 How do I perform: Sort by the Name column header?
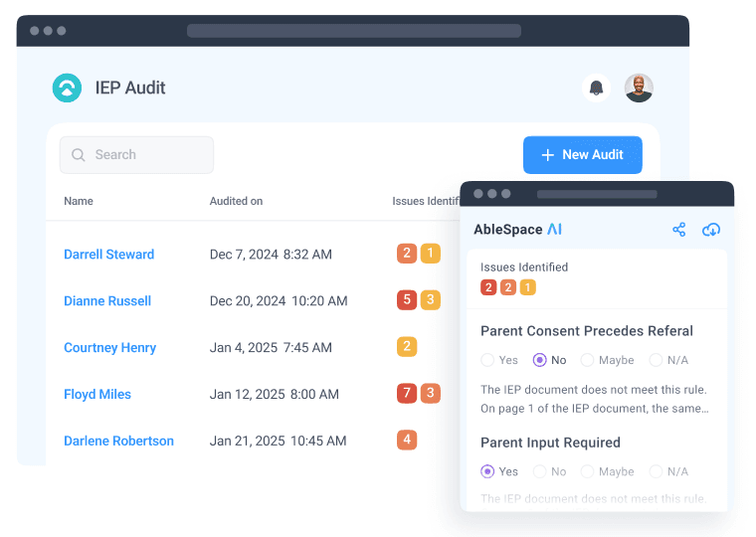pyautogui.click(x=79, y=201)
